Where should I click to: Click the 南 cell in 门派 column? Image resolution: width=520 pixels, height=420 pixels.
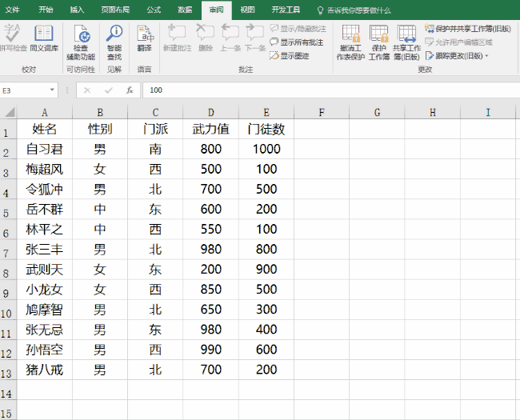(155, 149)
